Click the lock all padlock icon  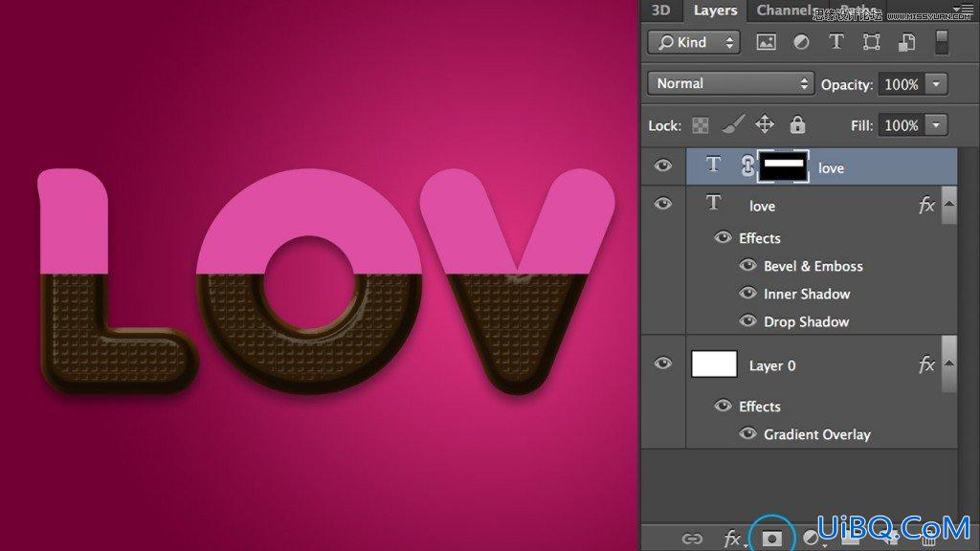point(797,124)
